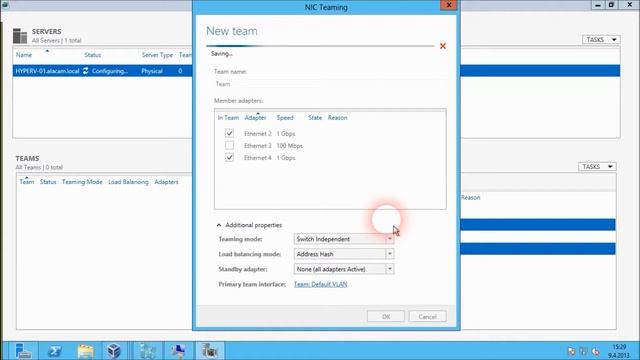Click the refresh icon beside Configuring status
The image size is (640, 360).
coord(86,71)
